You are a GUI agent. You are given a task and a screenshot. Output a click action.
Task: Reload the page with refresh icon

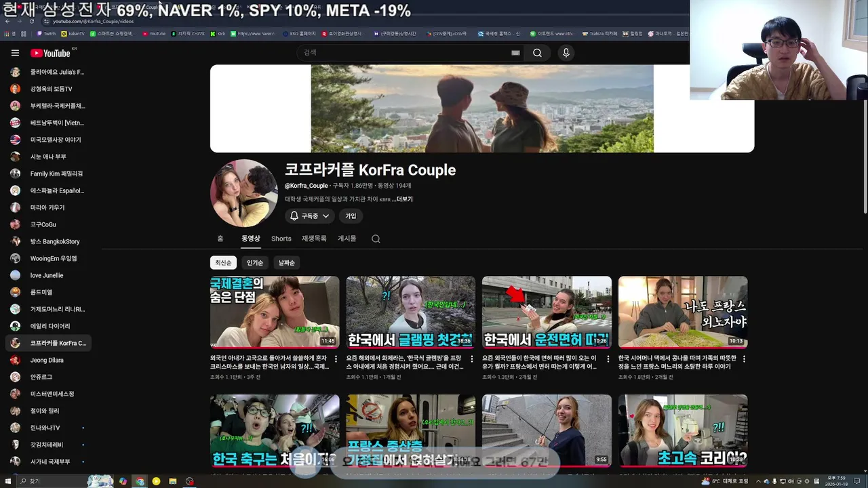(32, 21)
